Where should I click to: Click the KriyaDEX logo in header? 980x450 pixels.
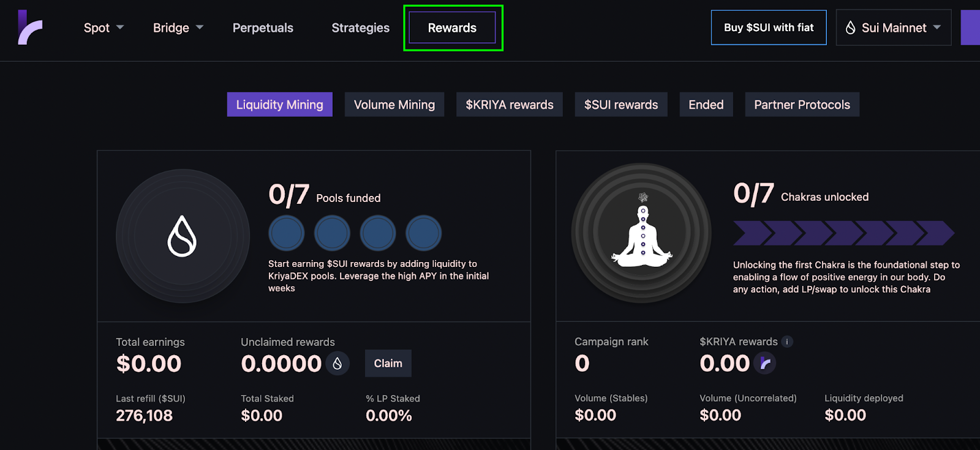pos(30,28)
